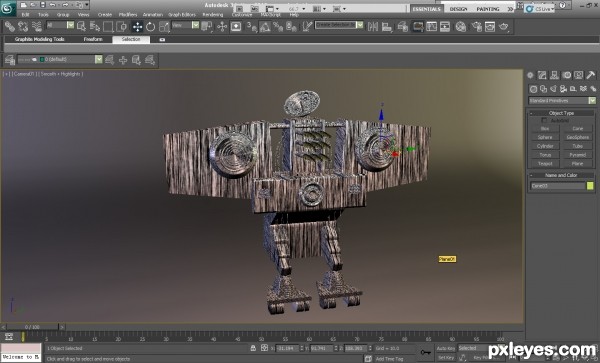600x363 pixels.
Task: Switch to Graphite Modeling Tools tab
Action: (x=39, y=39)
